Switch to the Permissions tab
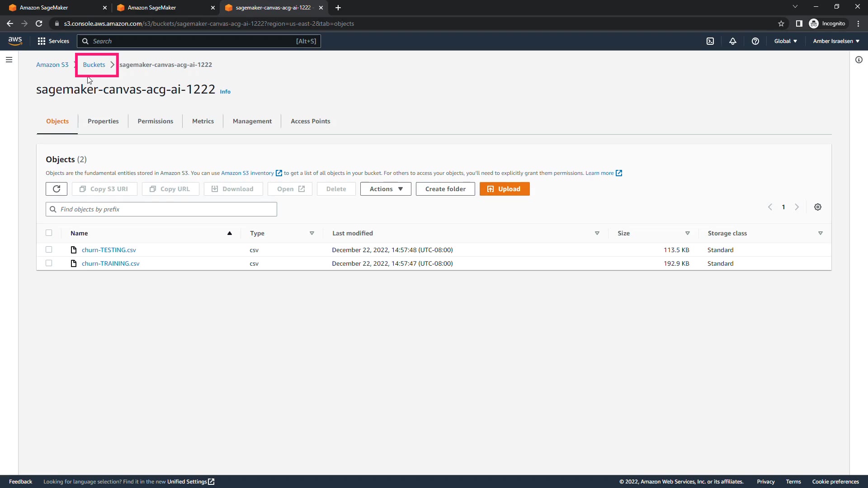The image size is (868, 488). [155, 121]
